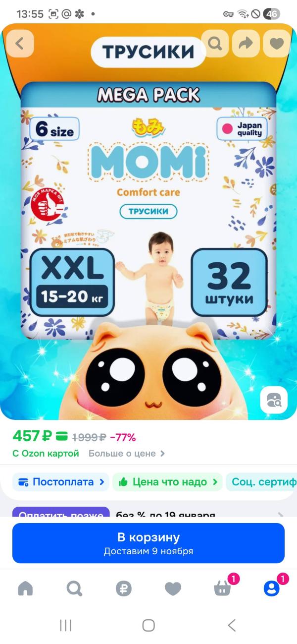Open favorites heart in bottom navigation
The width and height of the screenshot is (297, 644).
pos(173,588)
